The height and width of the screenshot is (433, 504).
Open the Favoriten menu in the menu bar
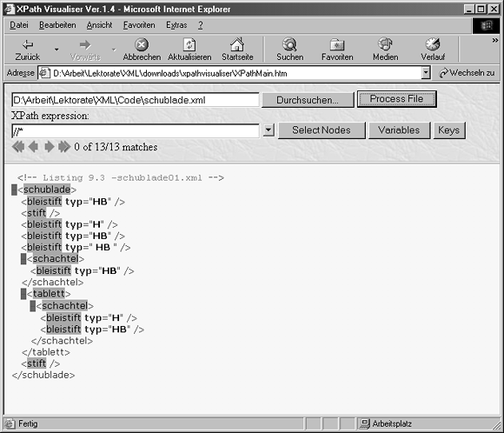[139, 25]
